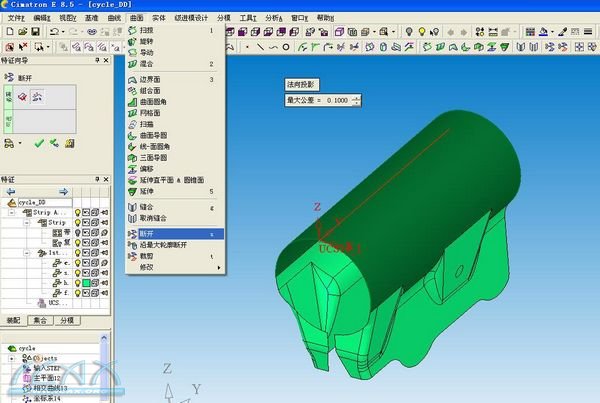Toggle lightbulb visibility for Strip A row
This screenshot has width=600, height=403.
tap(77, 212)
